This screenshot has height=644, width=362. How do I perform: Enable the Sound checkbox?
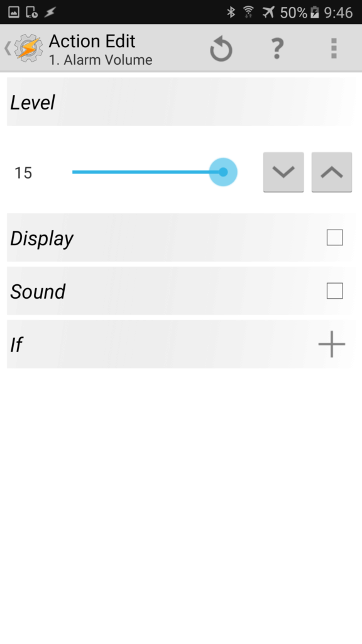[334, 291]
